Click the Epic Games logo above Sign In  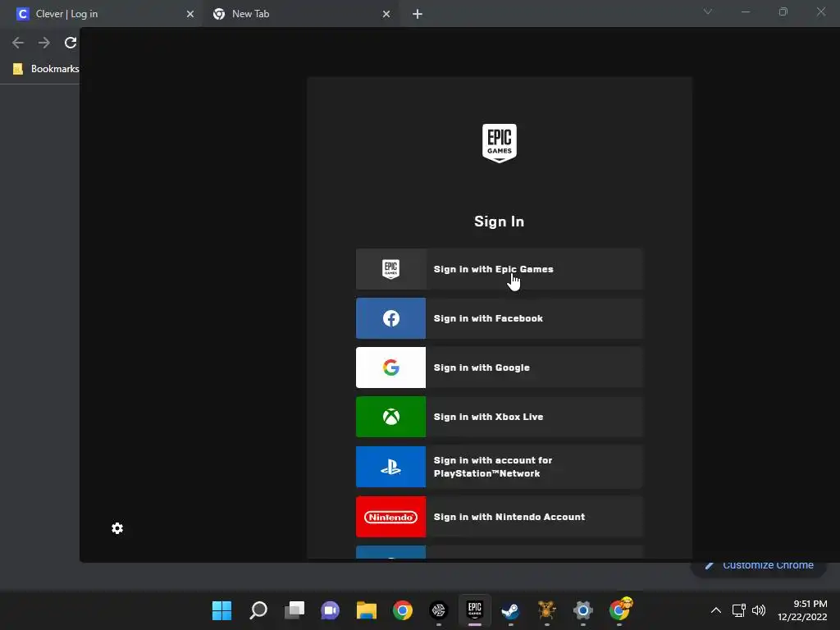[500, 143]
